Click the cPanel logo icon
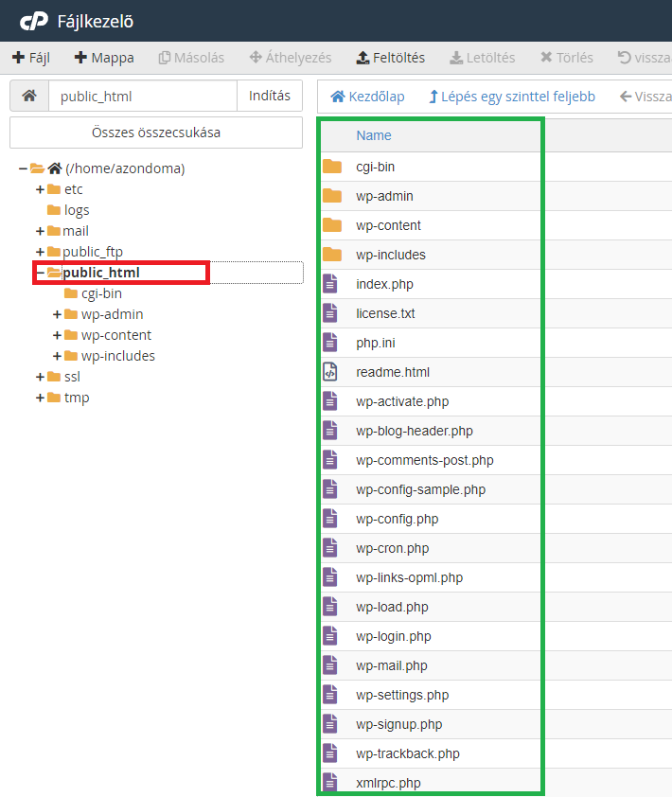 (x=34, y=19)
